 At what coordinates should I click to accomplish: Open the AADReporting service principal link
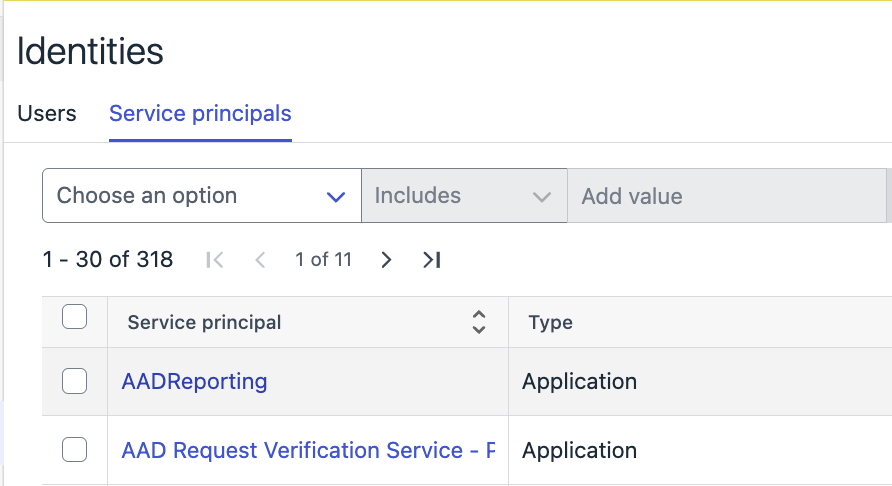click(194, 381)
